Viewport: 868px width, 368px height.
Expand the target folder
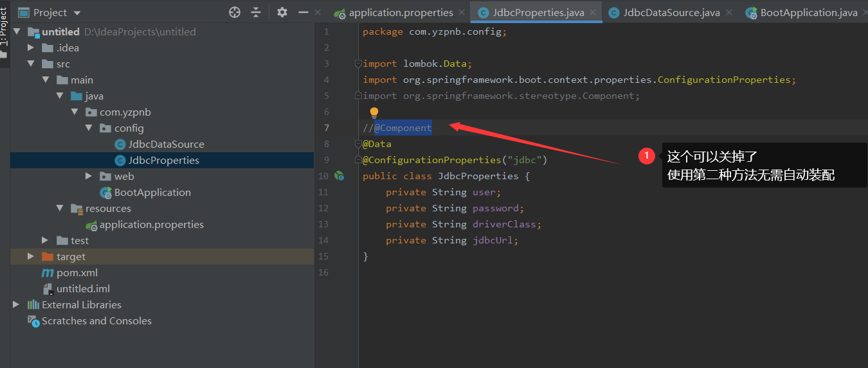pos(31,256)
